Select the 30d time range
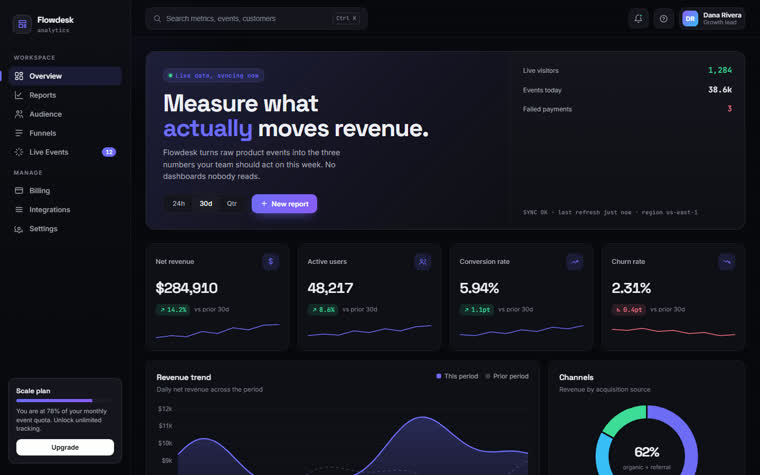760x475 pixels. [206, 204]
